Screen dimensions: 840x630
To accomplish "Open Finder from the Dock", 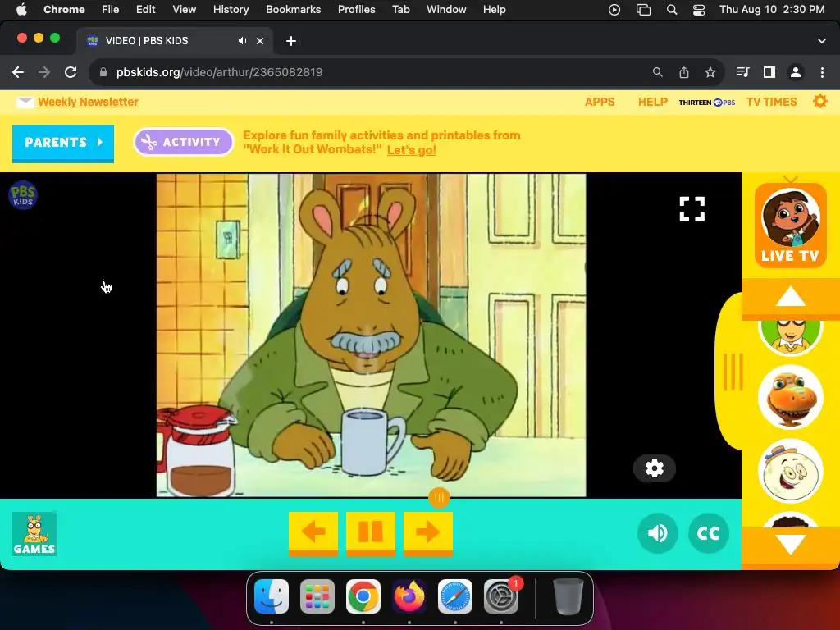I will 271,596.
